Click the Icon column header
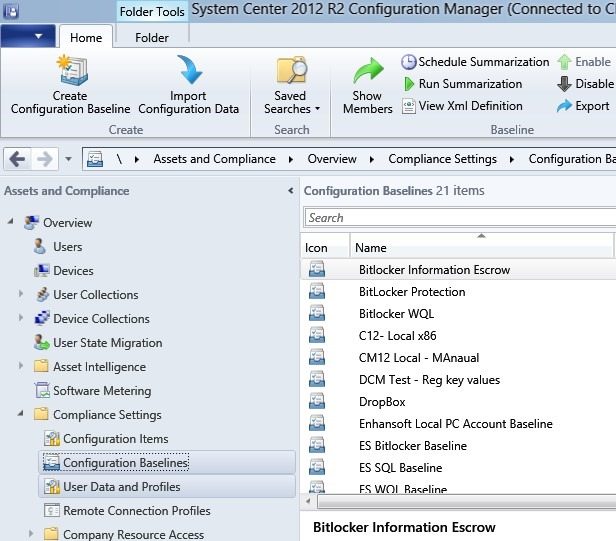 tap(325, 246)
